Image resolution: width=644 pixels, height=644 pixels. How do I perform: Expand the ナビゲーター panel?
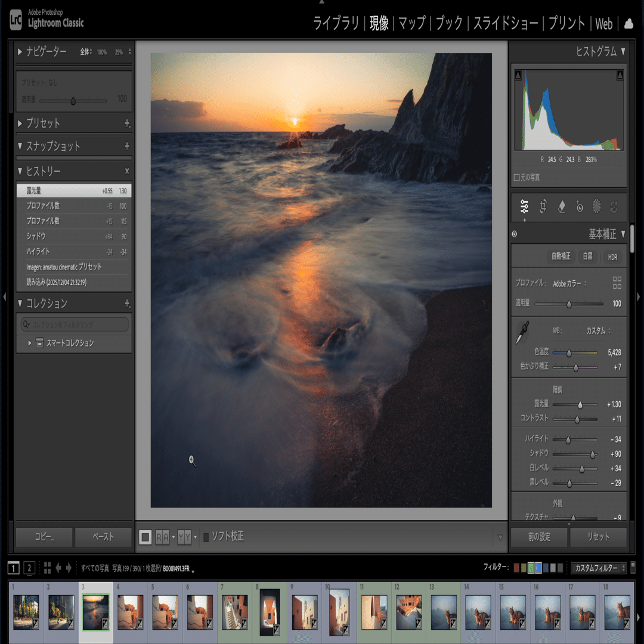(x=19, y=52)
